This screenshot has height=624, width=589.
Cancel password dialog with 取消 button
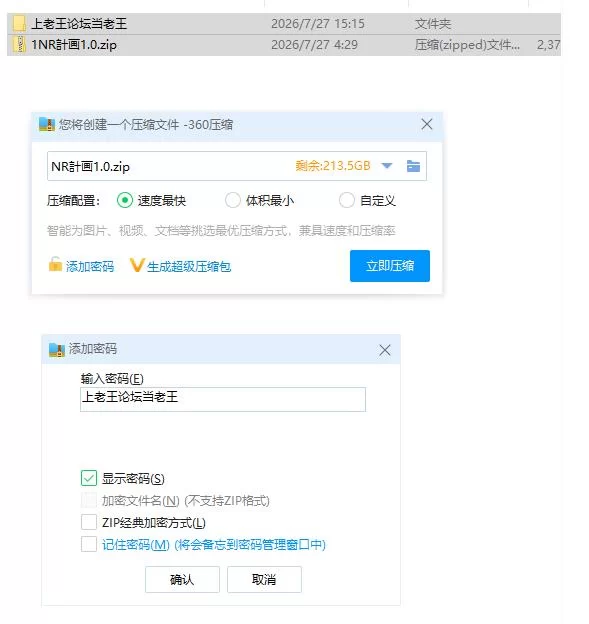pos(264,579)
